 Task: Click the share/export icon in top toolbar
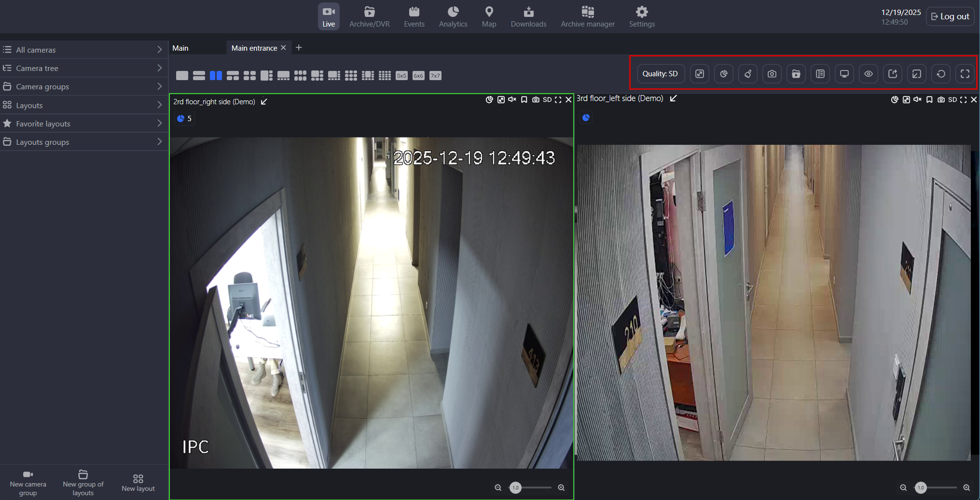click(x=892, y=74)
